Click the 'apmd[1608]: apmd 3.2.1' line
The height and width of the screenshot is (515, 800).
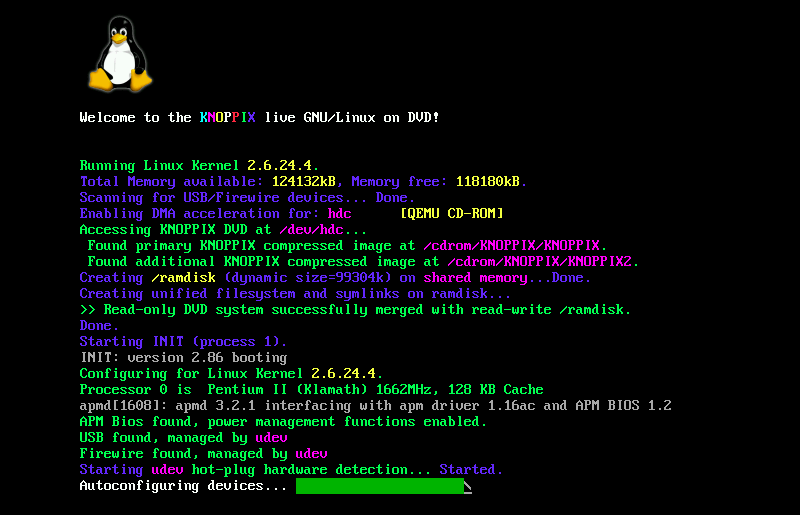[375, 406]
